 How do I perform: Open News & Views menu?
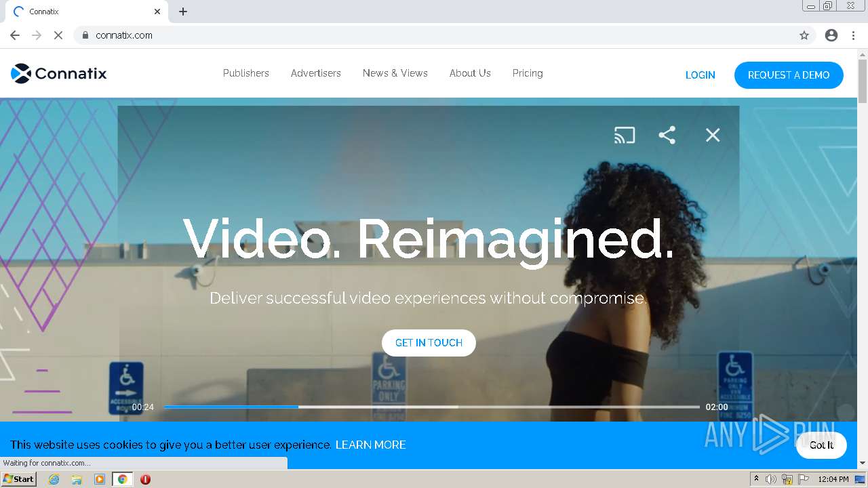click(395, 73)
